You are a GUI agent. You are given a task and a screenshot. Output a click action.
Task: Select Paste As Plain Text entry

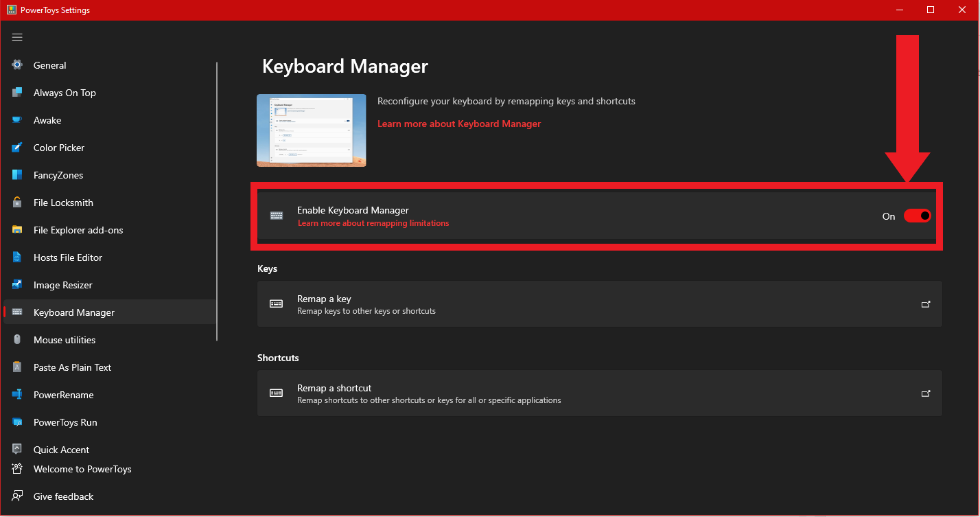coord(110,367)
